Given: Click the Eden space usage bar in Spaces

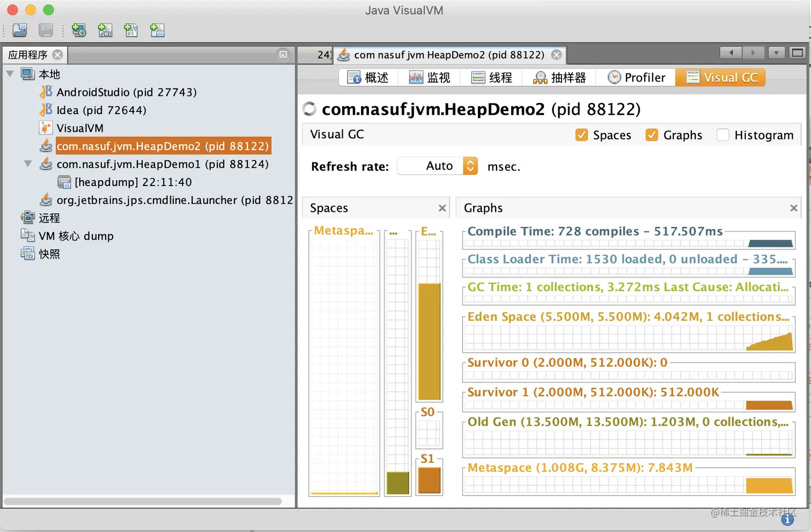Looking at the screenshot, I should [x=429, y=342].
